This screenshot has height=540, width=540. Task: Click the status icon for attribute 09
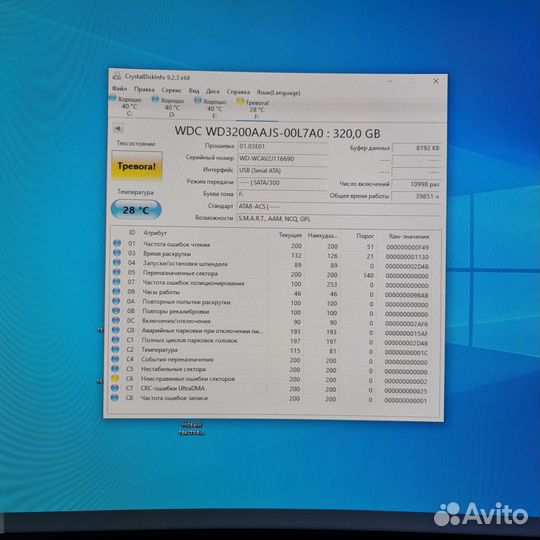pyautogui.click(x=116, y=291)
